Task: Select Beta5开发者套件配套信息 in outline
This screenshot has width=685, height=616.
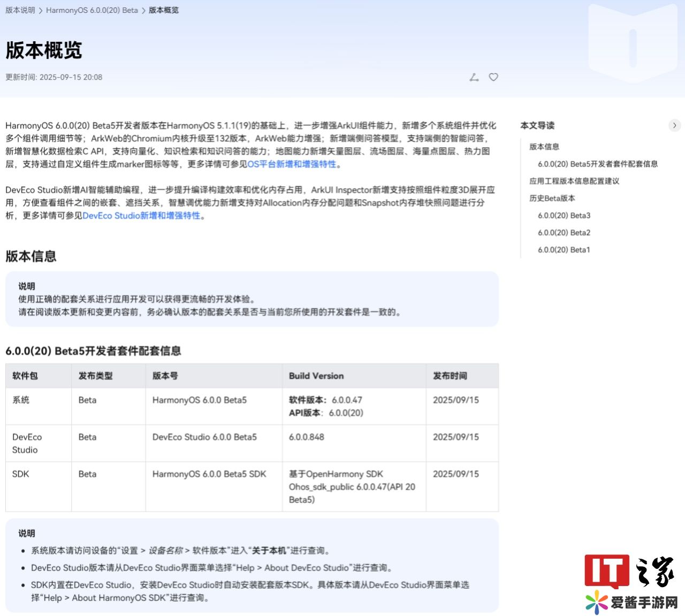Action: [x=598, y=164]
